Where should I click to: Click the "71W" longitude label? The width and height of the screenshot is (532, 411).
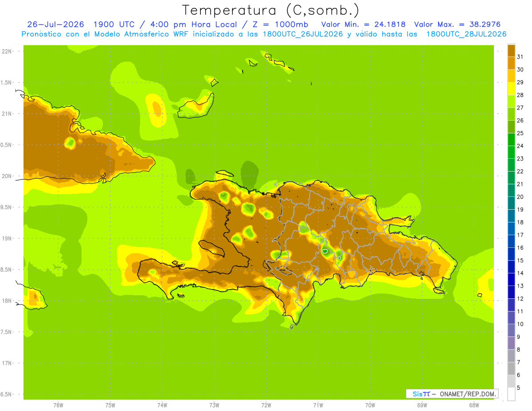318,405
